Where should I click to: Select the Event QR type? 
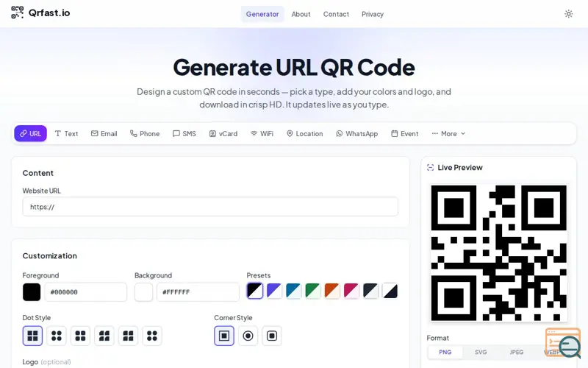[405, 133]
